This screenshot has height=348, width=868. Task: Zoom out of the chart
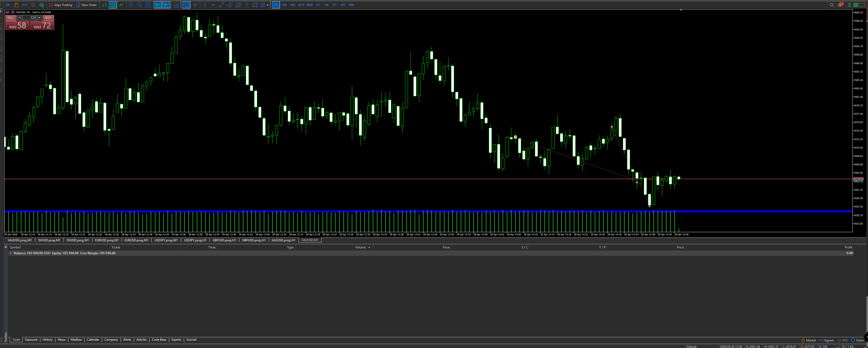pos(140,5)
